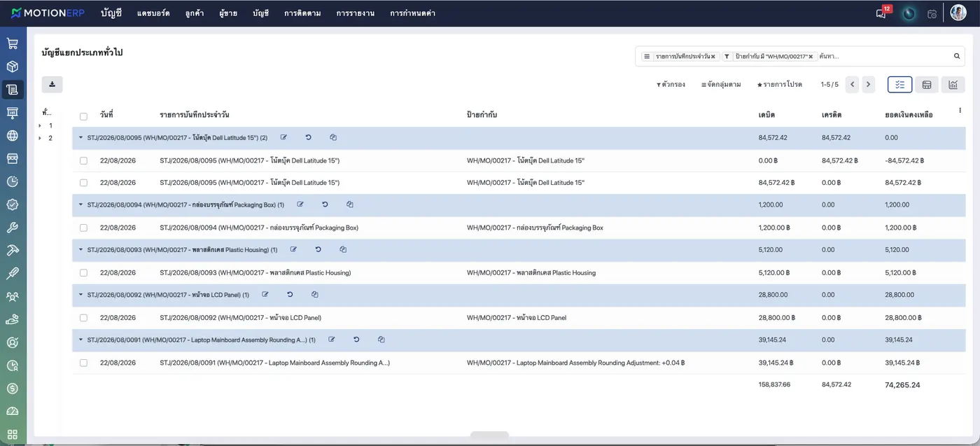Open the hammer manufacturing sidebar icon
Screen dimensions: 980x446
[13, 250]
